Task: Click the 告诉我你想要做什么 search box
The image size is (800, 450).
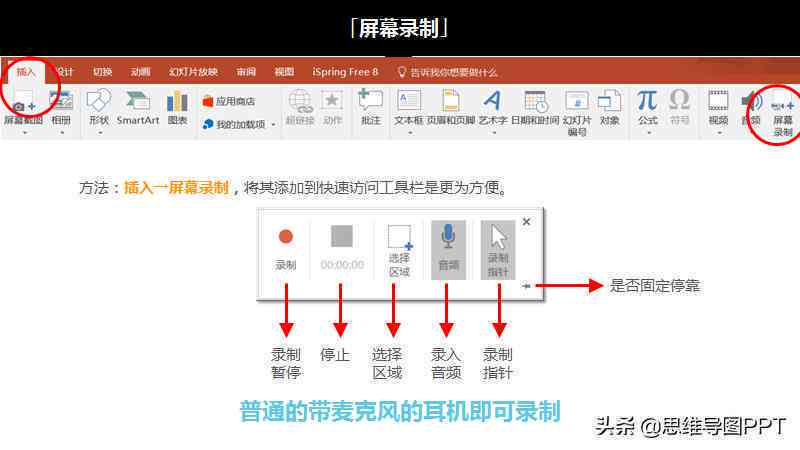Action: click(x=447, y=72)
